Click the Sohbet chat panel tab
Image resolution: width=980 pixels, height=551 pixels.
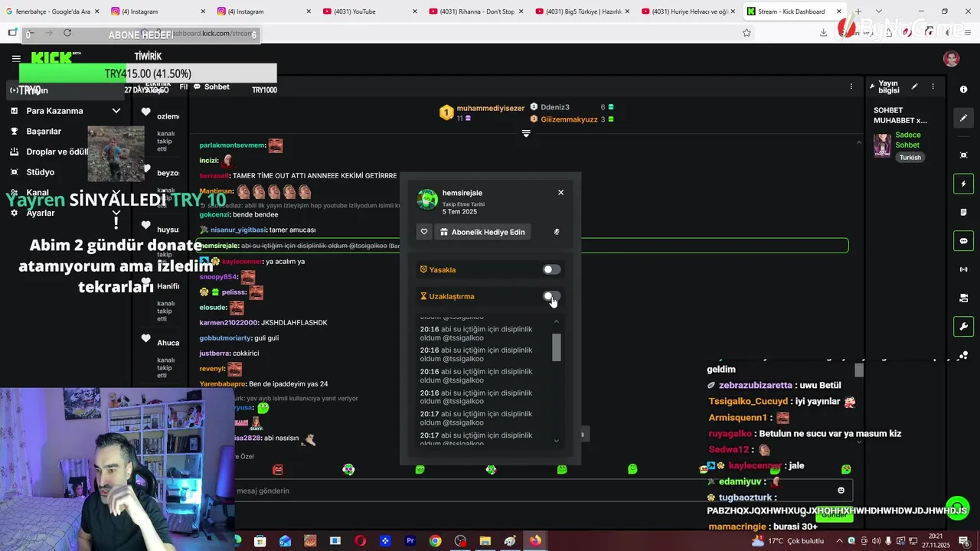(211, 86)
